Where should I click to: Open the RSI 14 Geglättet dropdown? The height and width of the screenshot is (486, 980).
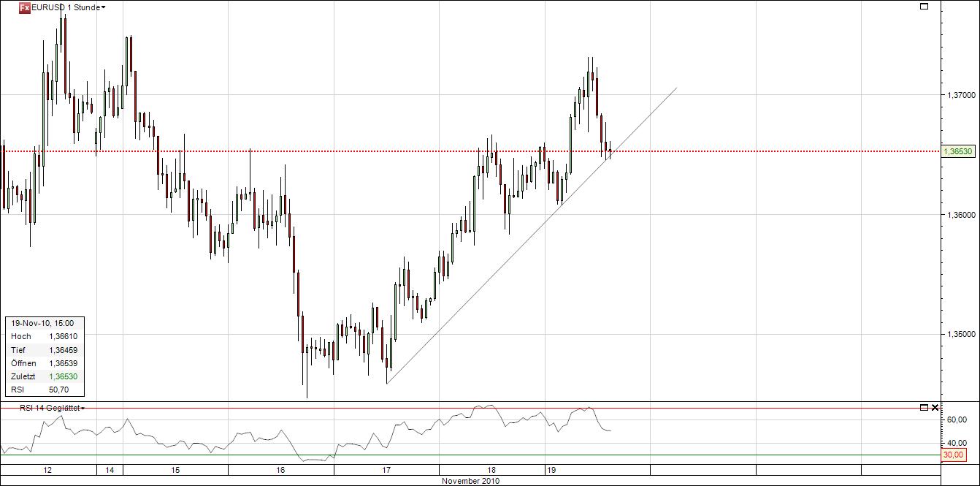tap(52, 408)
